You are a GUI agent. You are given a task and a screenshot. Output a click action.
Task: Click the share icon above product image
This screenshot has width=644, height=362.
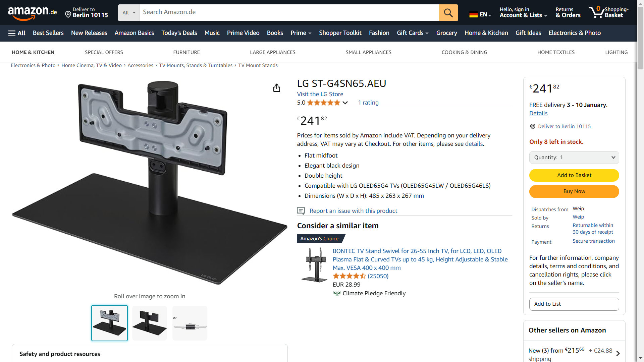277,88
